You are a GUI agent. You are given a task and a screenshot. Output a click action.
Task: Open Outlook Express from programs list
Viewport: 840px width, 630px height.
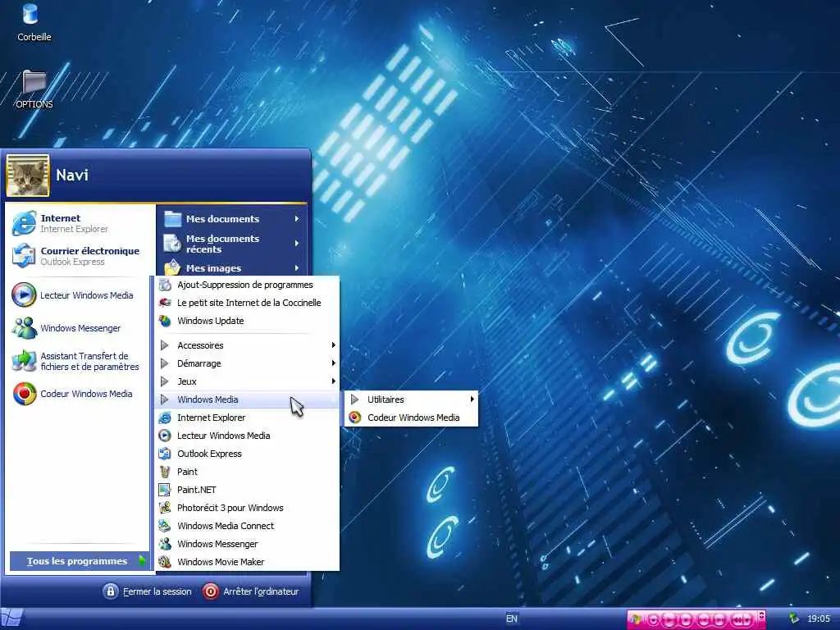pos(246,454)
